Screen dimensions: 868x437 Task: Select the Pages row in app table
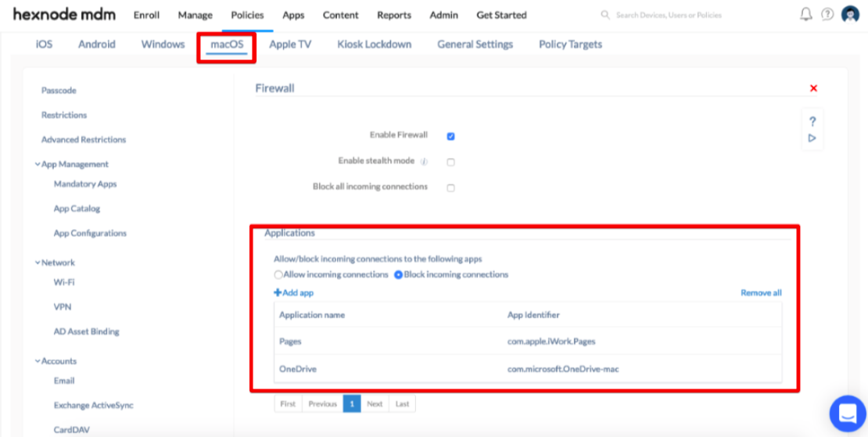(x=528, y=342)
